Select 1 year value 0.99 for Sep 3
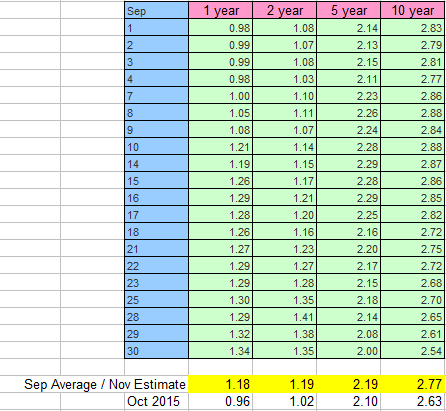Screen dimensions: 446x411 click(221, 61)
